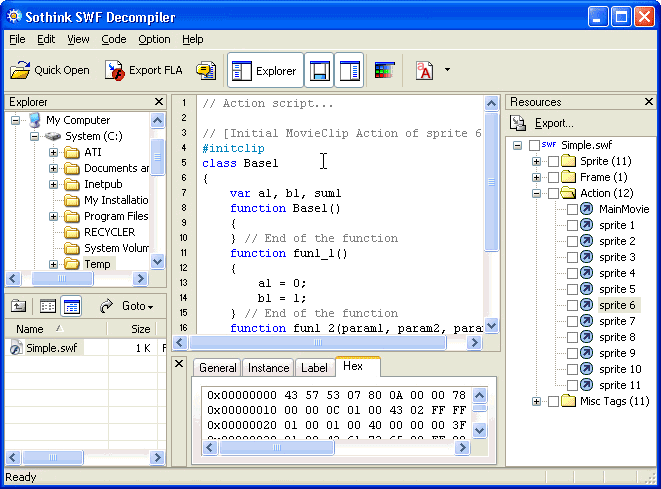
Task: Click the bottom-panel layout toolbar icon
Action: point(319,70)
